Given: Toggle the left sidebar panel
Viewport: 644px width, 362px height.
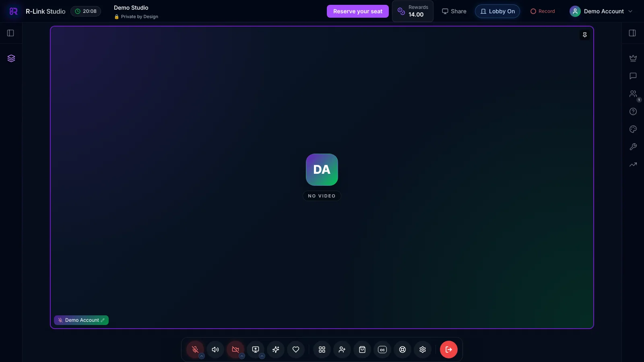Looking at the screenshot, I should point(11,33).
